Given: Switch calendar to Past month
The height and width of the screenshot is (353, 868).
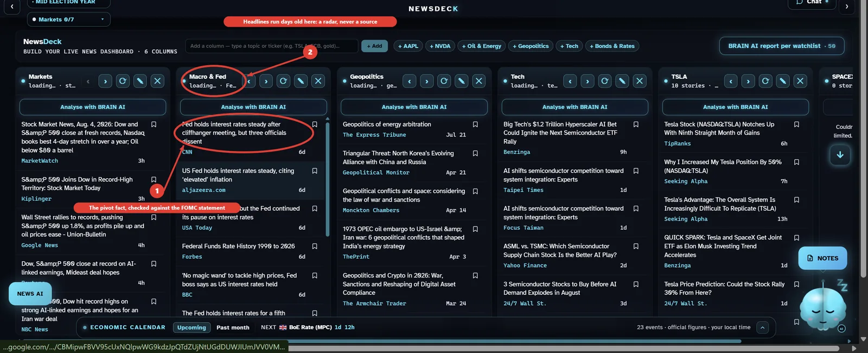Looking at the screenshot, I should click(x=233, y=327).
